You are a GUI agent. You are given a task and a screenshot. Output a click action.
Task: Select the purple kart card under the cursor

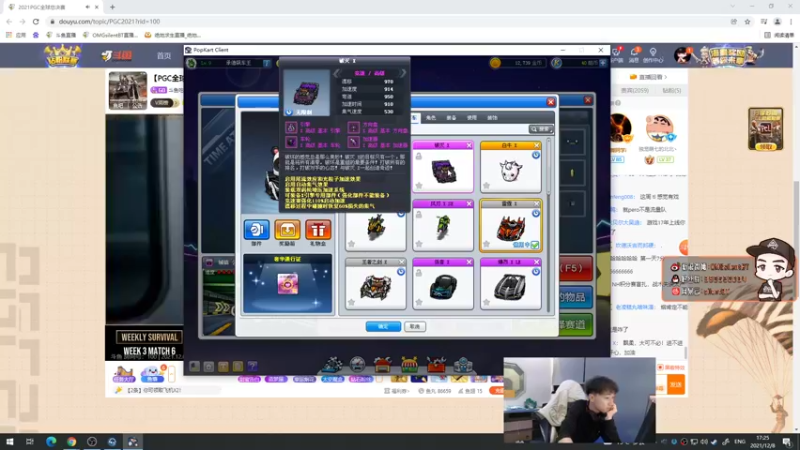click(443, 166)
